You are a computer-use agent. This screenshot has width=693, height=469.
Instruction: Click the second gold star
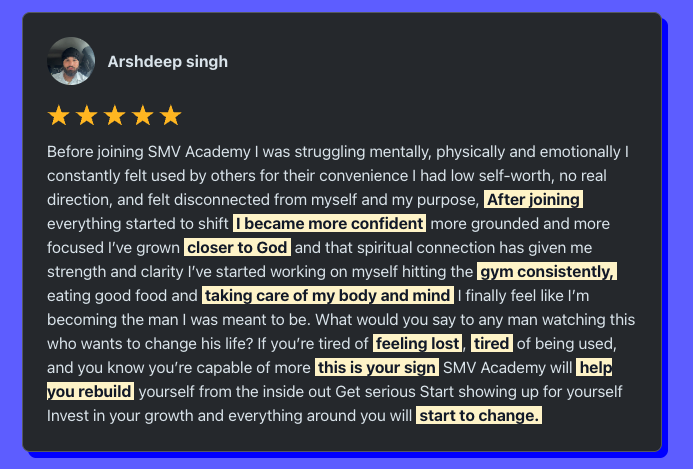pyautogui.click(x=87, y=115)
